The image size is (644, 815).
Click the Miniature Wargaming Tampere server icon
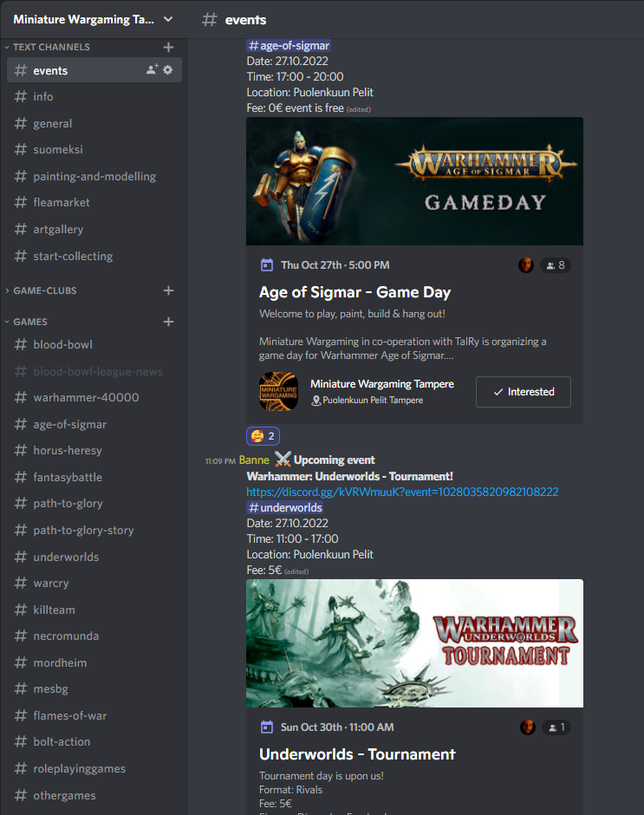tap(278, 391)
